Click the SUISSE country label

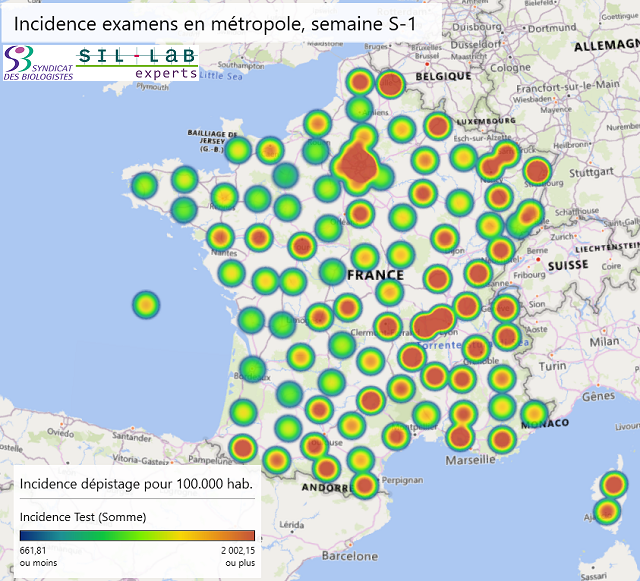569,265
